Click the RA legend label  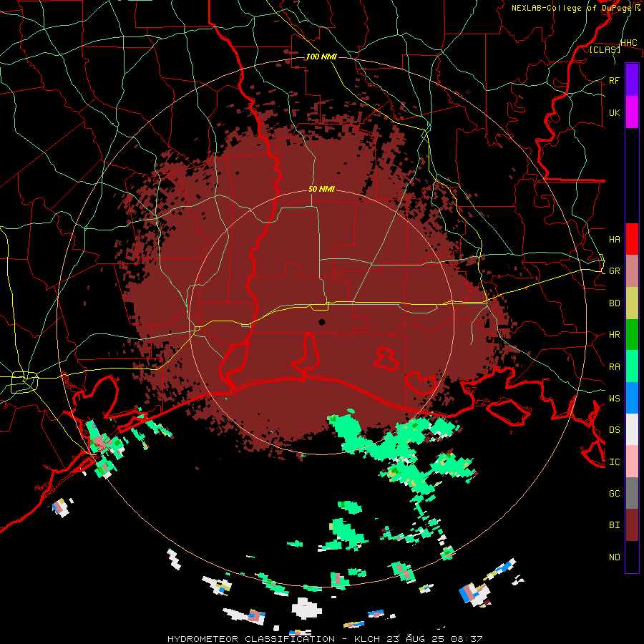pyautogui.click(x=614, y=367)
